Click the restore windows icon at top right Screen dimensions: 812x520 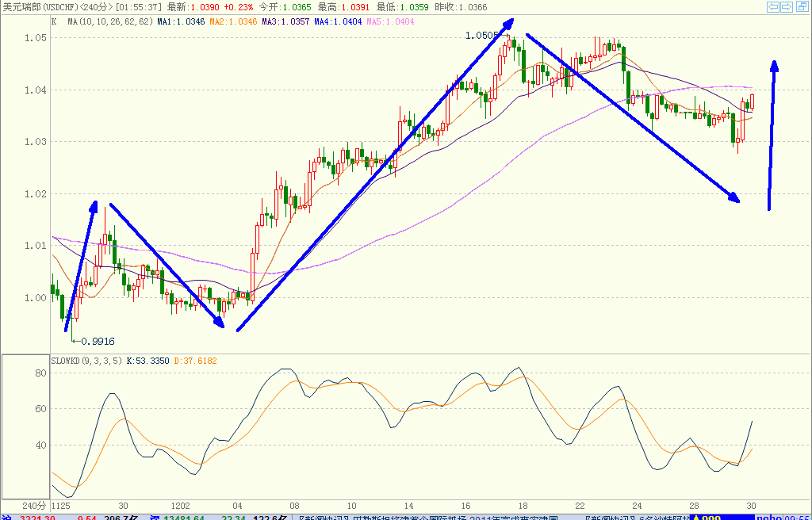[x=801, y=6]
